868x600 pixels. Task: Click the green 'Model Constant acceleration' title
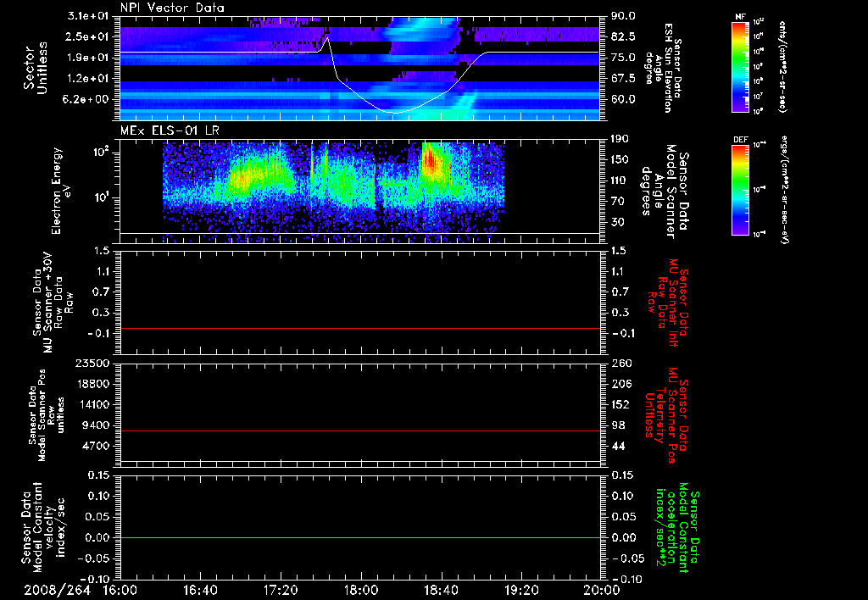677,525
